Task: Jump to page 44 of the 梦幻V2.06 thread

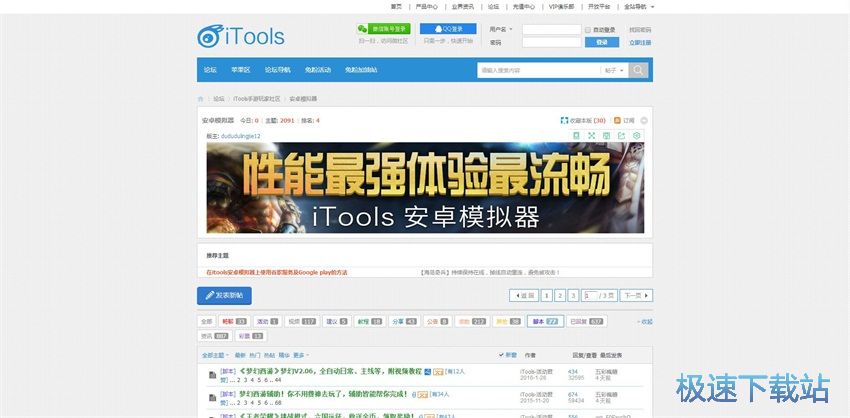Action: tap(278, 381)
